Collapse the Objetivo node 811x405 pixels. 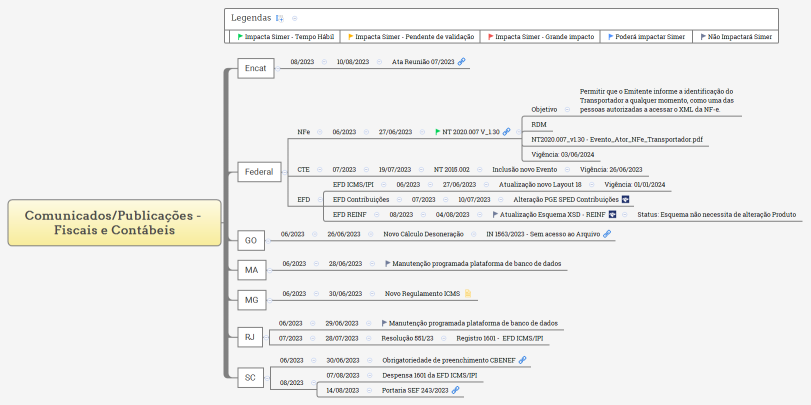567,110
